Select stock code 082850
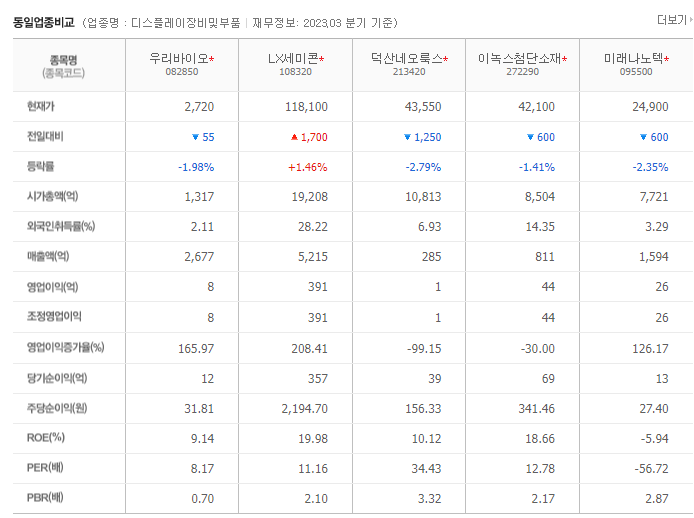This screenshot has width=694, height=518. point(182,72)
